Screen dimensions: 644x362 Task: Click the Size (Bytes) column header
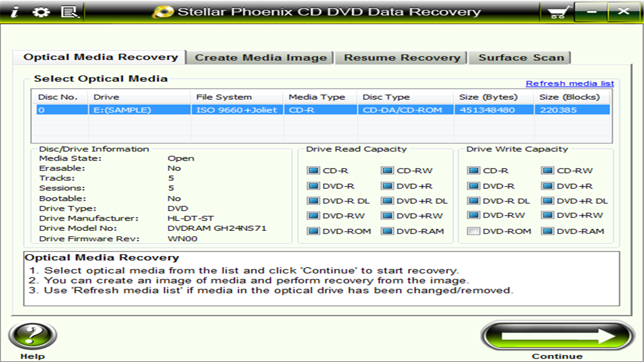494,97
